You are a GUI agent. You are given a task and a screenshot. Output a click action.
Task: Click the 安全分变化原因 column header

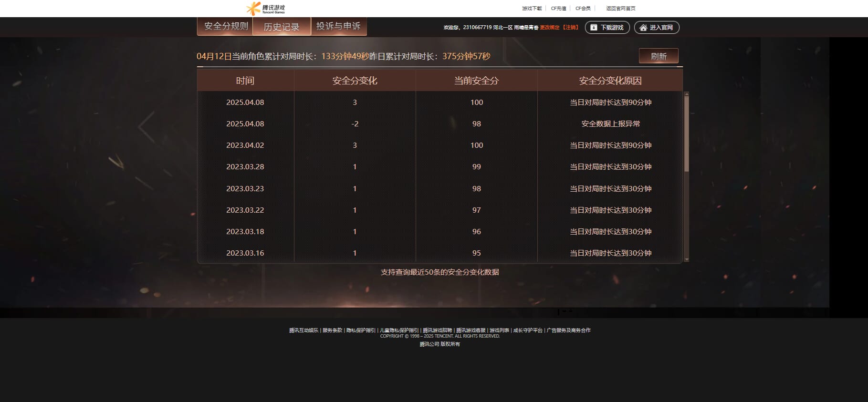[x=610, y=81]
